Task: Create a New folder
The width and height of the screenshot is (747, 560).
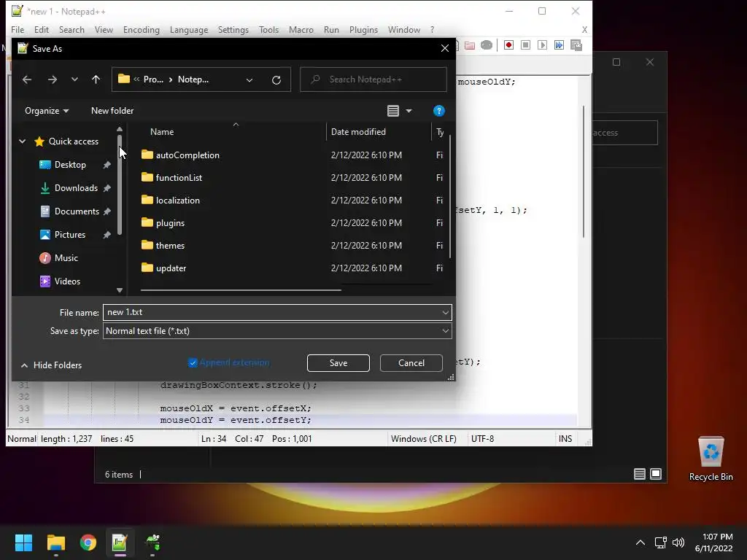Action: [112, 111]
